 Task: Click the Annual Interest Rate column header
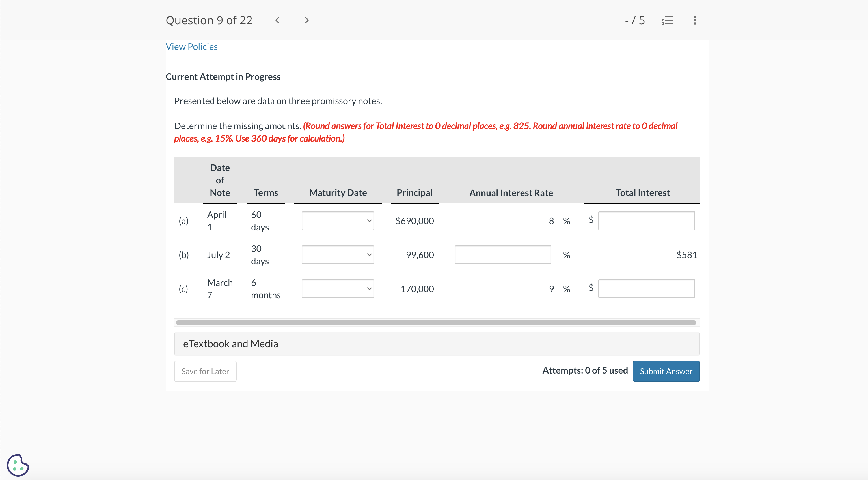click(511, 193)
